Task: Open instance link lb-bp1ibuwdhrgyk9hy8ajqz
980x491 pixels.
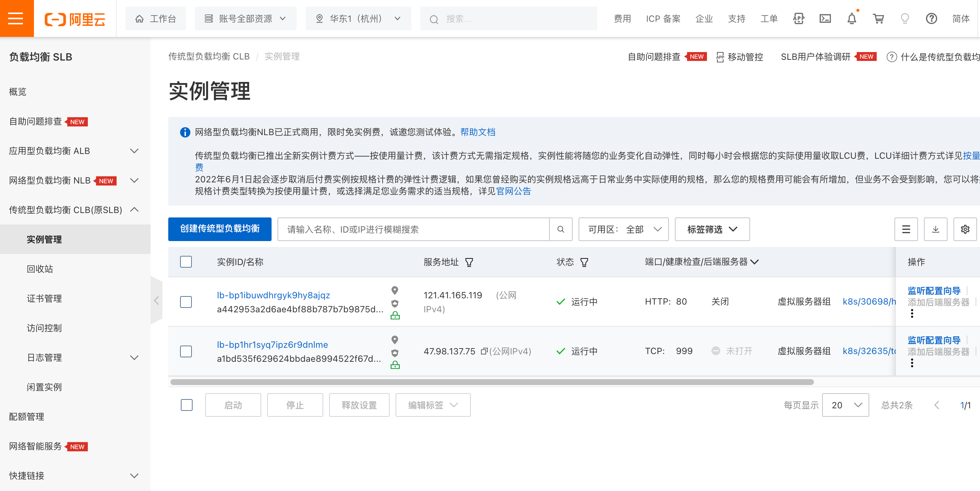Action: pos(273,295)
